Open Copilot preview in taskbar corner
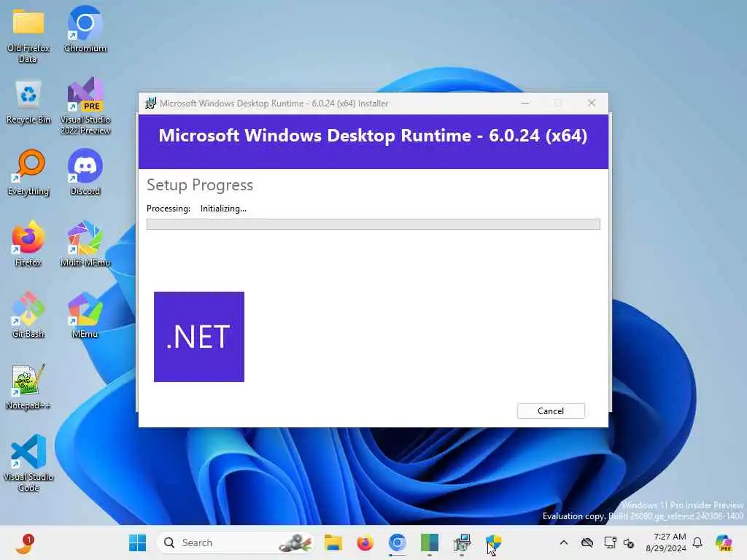 pos(724,542)
